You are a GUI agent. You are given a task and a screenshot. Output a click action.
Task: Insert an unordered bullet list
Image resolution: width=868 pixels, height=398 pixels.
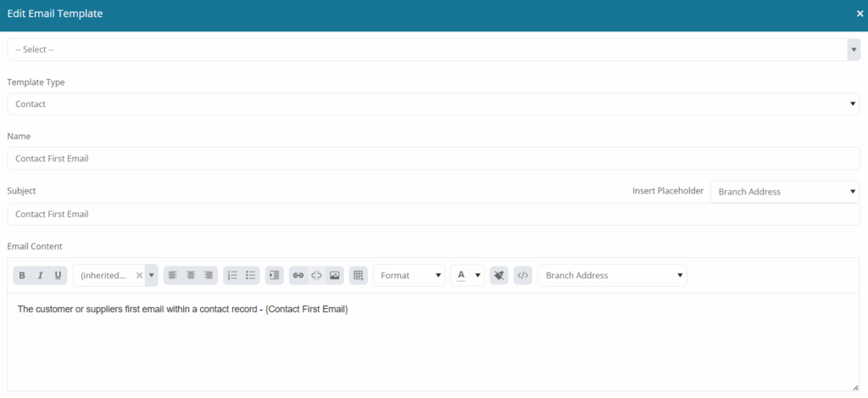tap(250, 276)
